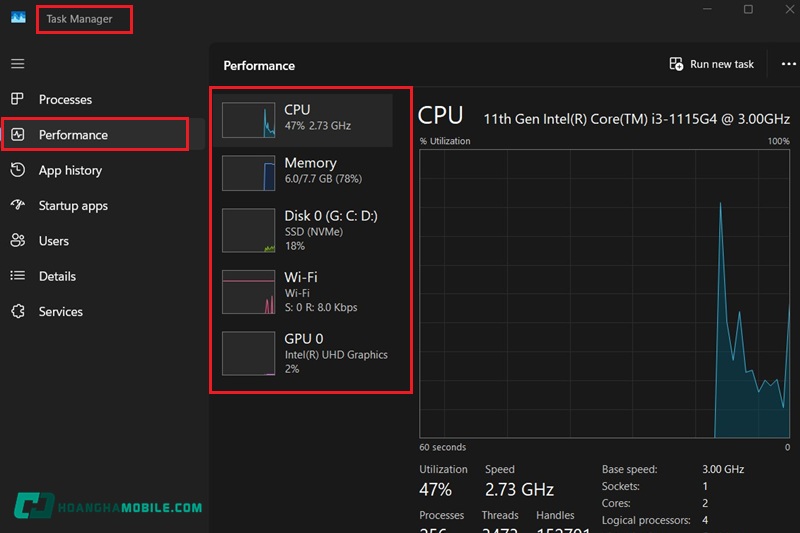The image size is (800, 533).
Task: Select the GPU 0 Intel UHD Graphics entry
Action: pyautogui.click(x=310, y=353)
